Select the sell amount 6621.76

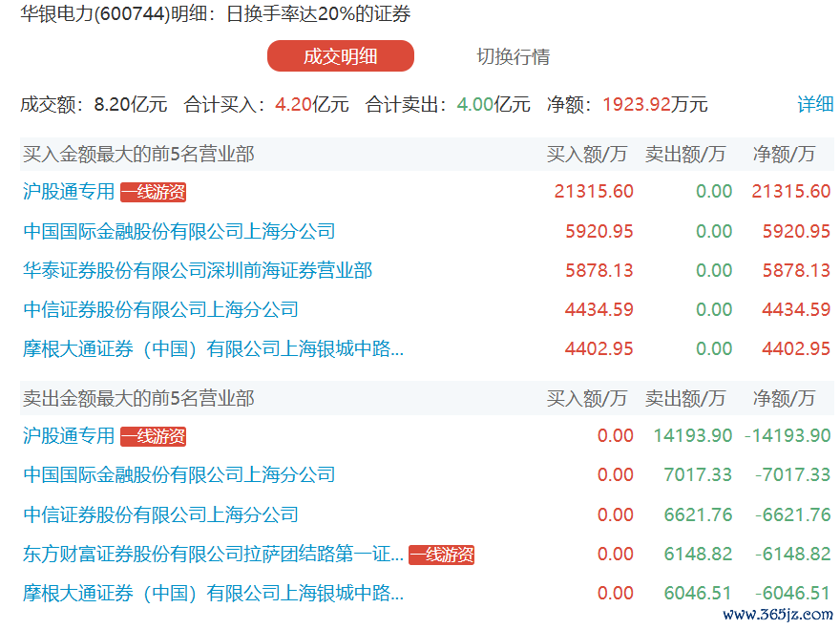point(698,514)
